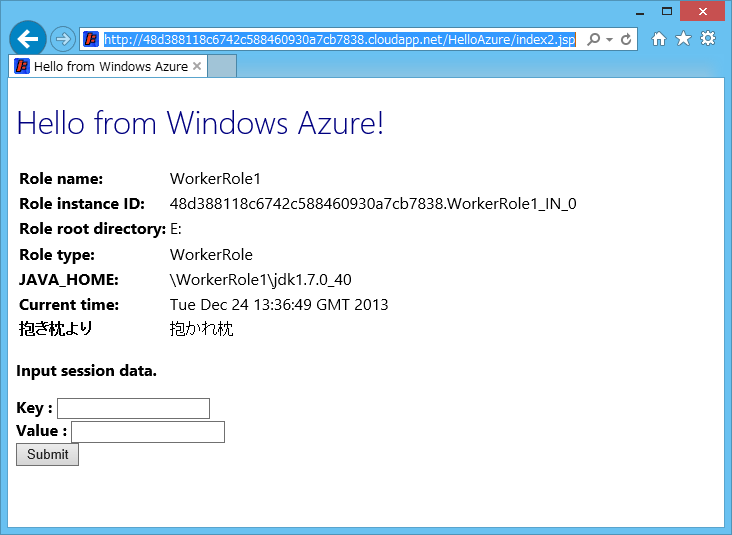Click the 'JAVA_HOME:' label
Screen dimensions: 732x535
[69, 280]
